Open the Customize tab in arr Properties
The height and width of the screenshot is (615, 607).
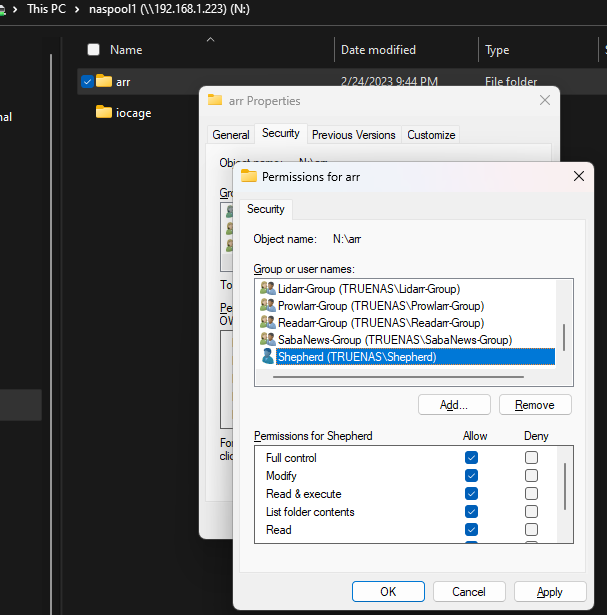[x=431, y=135]
